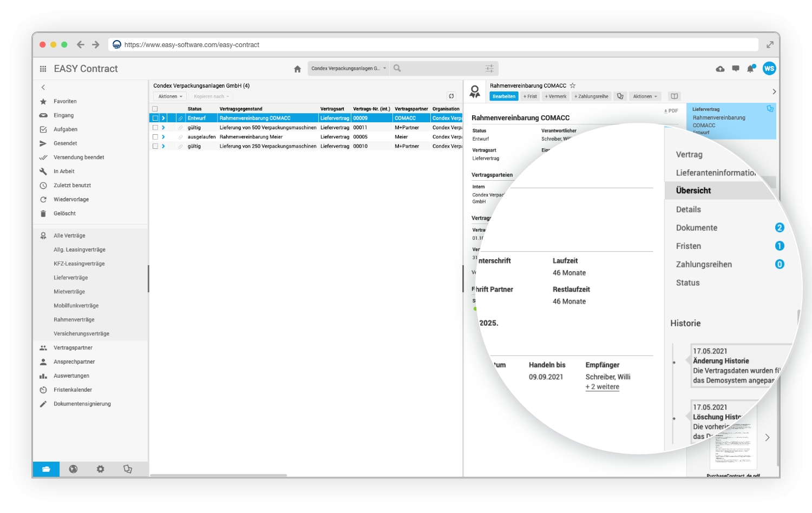Expand the Rahmenvereinbarung Meier row arrow

click(163, 137)
